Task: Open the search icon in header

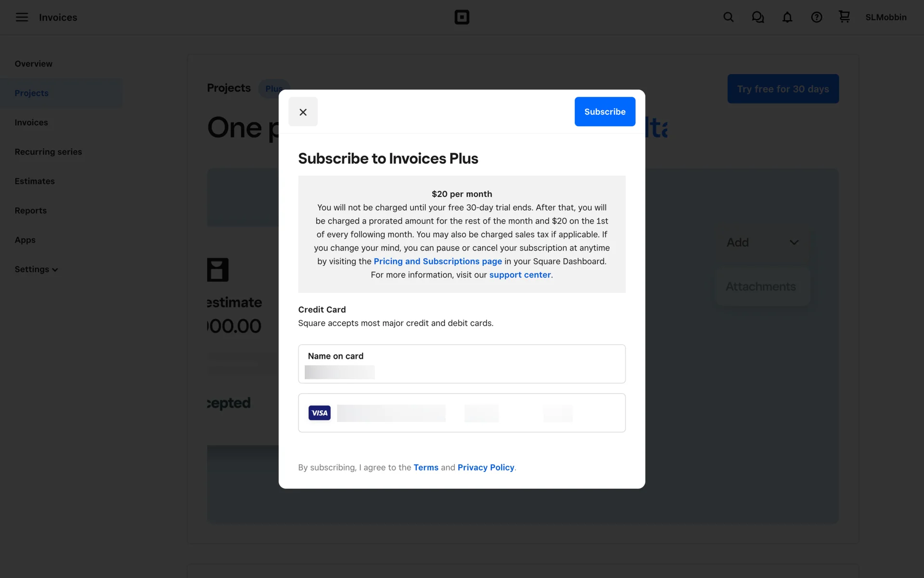Action: 728,17
